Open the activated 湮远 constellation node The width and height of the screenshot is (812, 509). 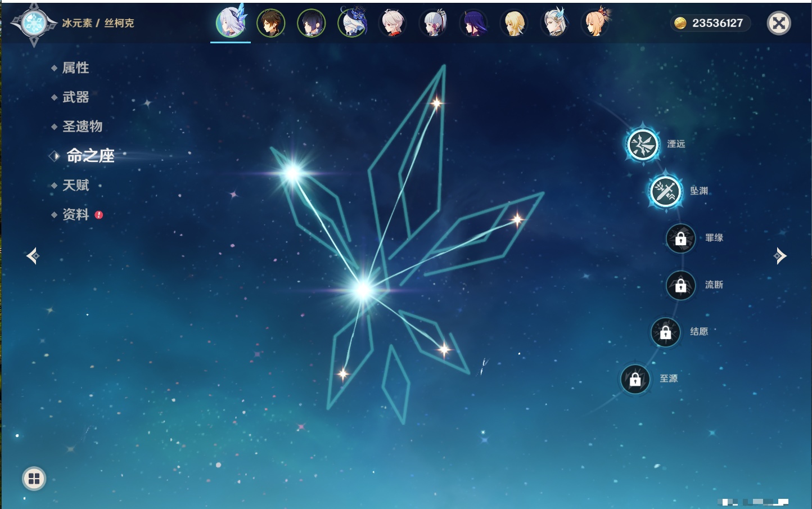pos(643,145)
